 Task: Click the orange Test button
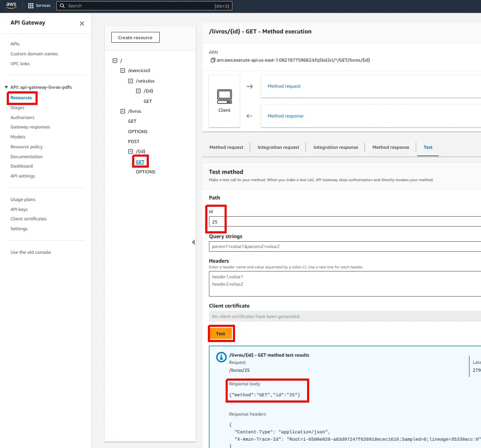click(220, 334)
